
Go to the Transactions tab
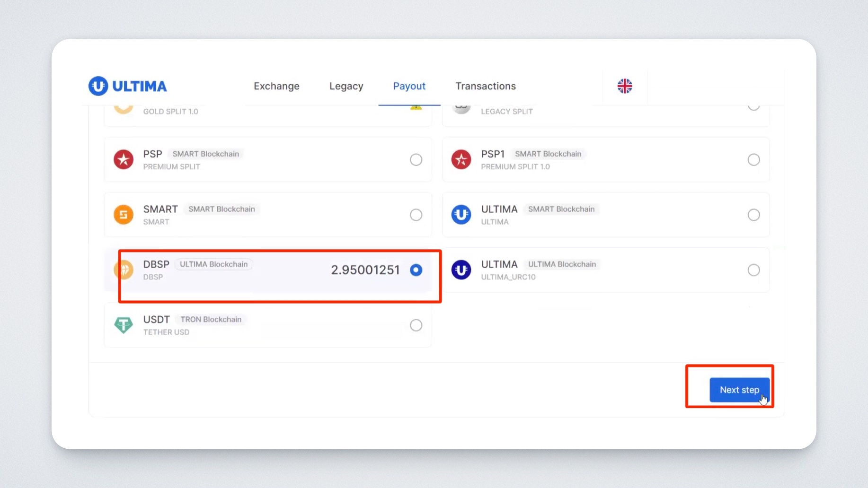(x=485, y=86)
